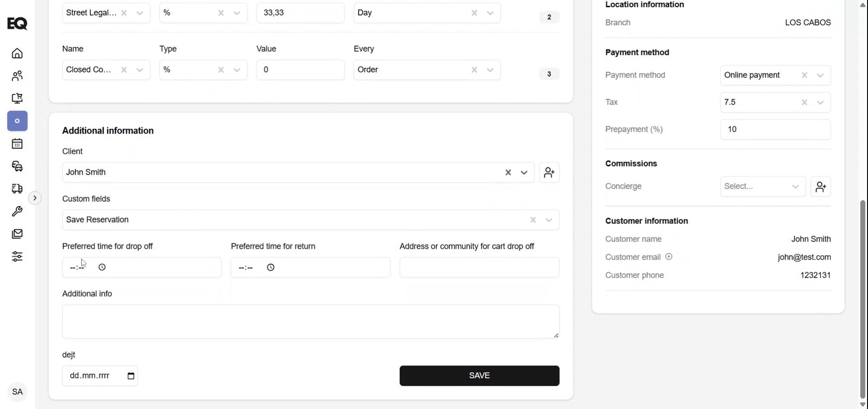
Task: Open the clock picker for drop off time
Action: pos(102,267)
